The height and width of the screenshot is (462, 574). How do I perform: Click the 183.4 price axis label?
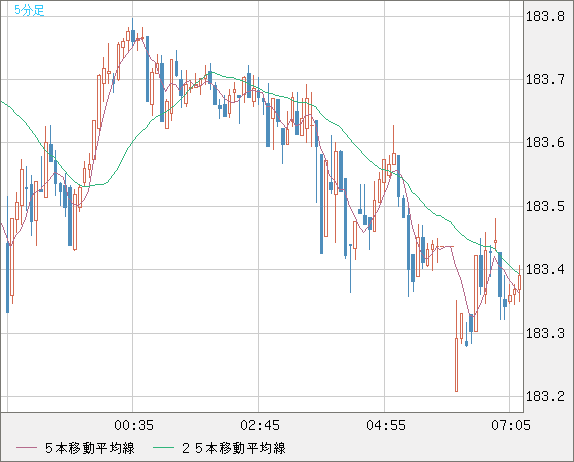[x=545, y=269]
